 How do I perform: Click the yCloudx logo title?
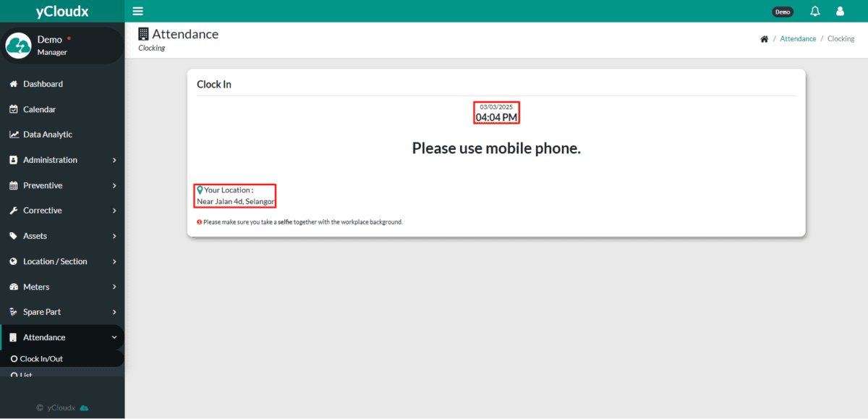62,11
